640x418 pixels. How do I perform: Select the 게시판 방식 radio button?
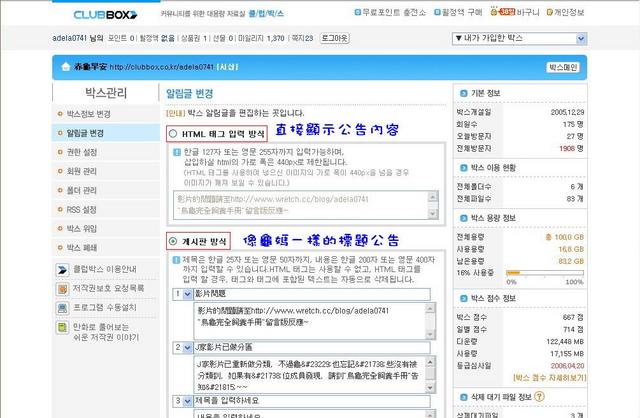coord(173,241)
